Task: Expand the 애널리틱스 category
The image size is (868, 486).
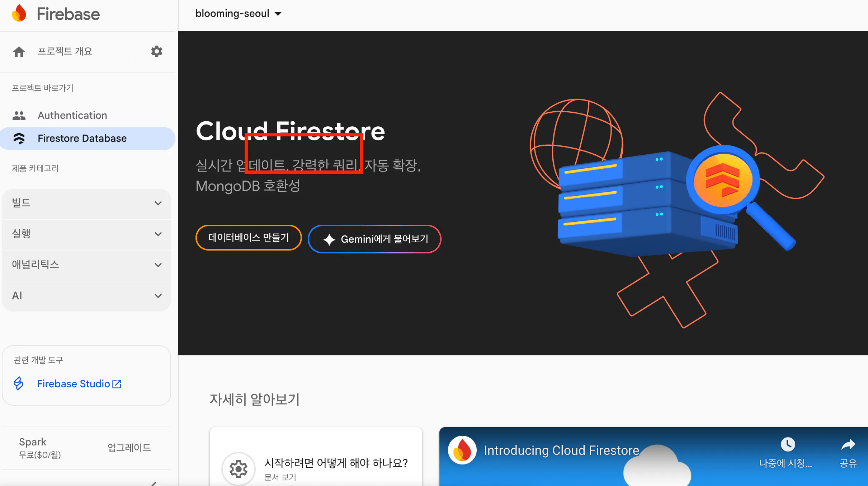Action: coord(86,265)
